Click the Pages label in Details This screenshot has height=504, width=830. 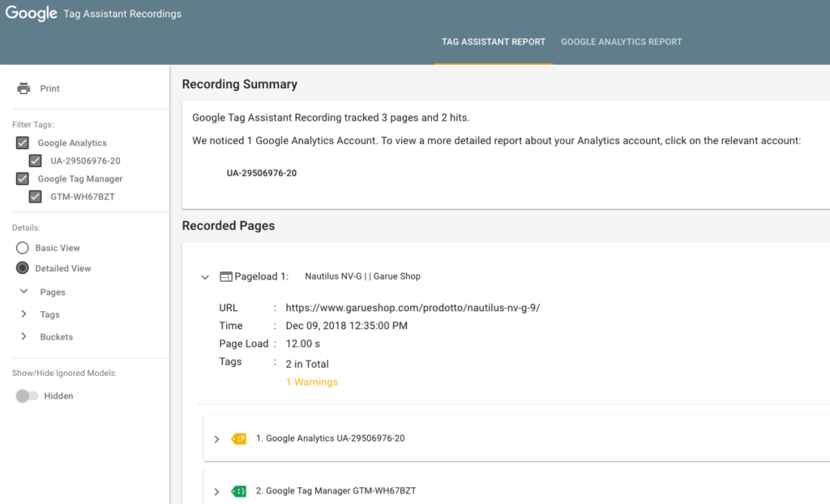53,293
